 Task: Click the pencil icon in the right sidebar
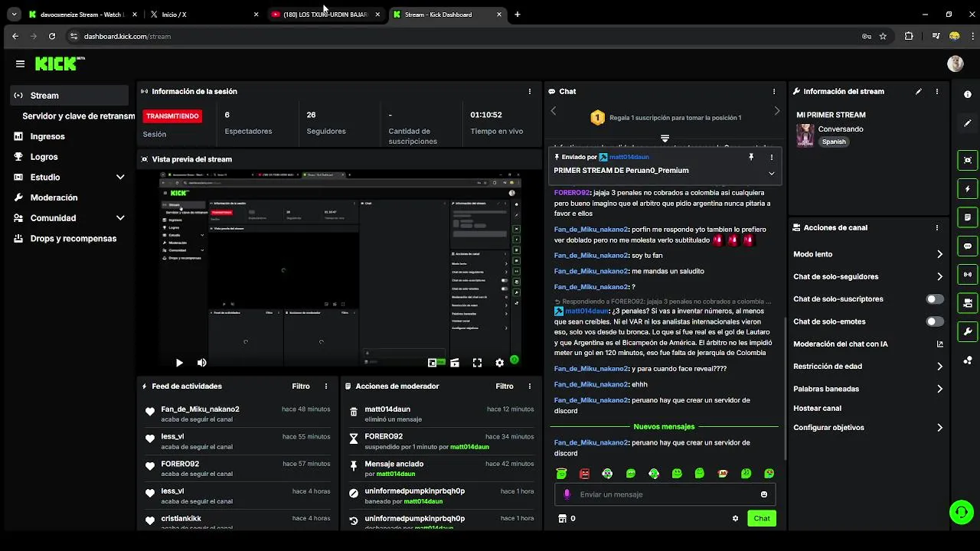point(968,122)
